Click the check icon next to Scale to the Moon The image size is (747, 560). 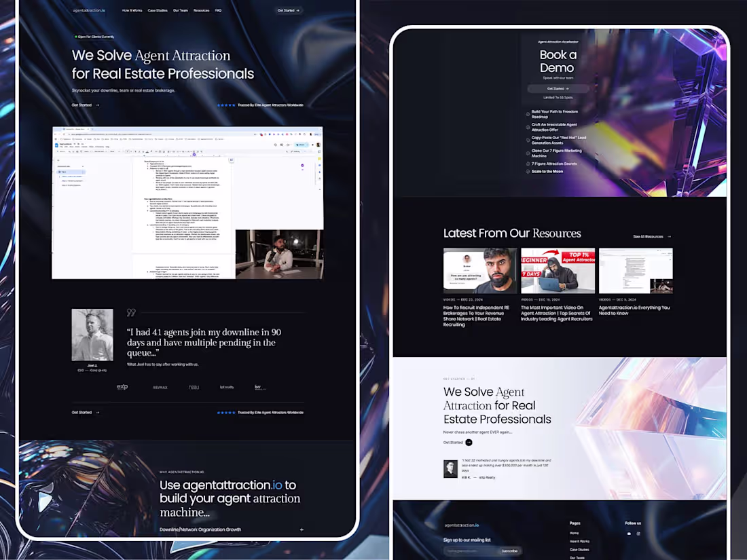pos(528,171)
